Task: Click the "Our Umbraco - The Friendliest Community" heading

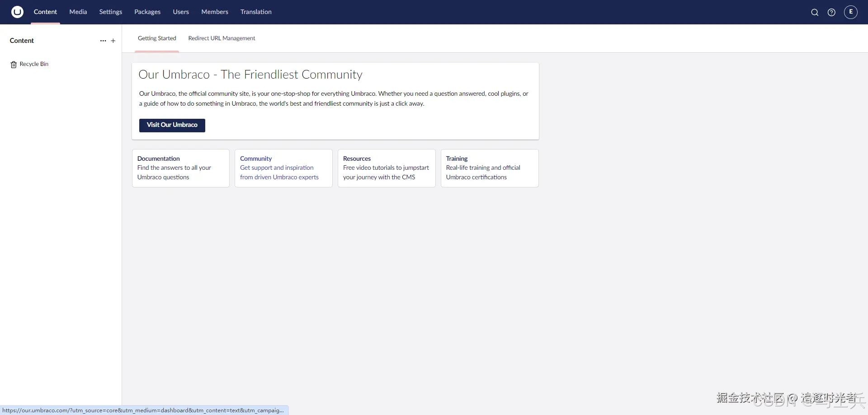Action: 250,75
